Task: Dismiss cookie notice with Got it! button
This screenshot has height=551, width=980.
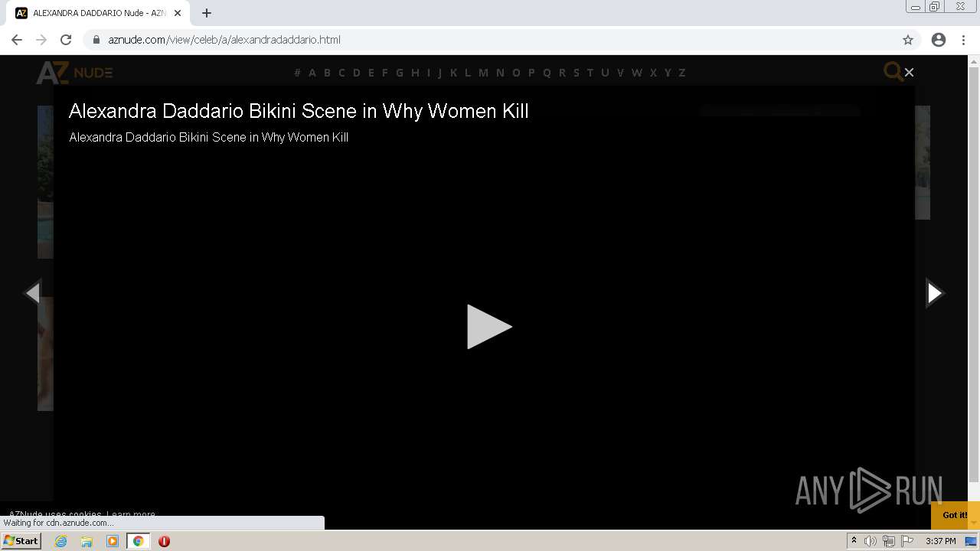Action: tap(955, 515)
